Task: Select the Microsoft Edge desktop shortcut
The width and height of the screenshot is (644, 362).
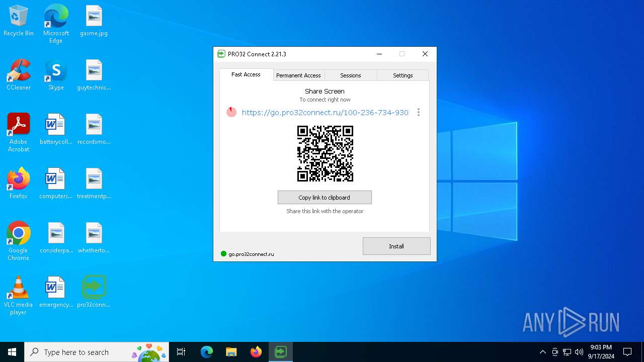Action: (x=56, y=24)
